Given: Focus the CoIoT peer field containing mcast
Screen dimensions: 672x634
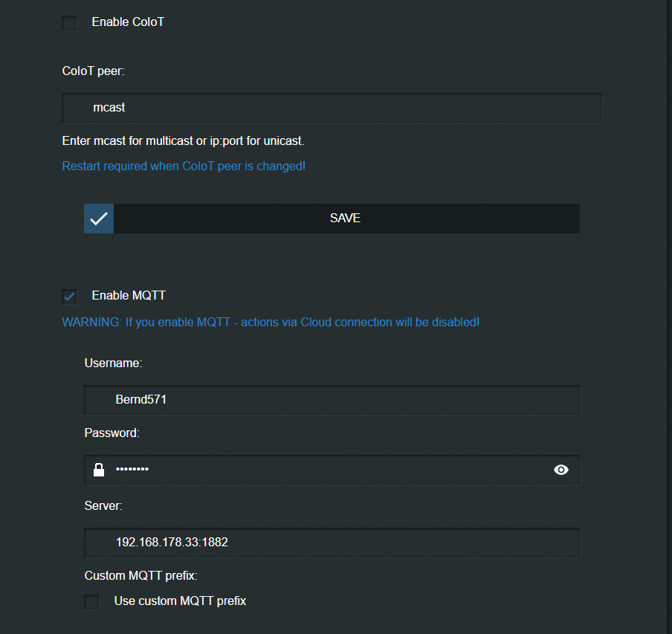Looking at the screenshot, I should coord(332,108).
